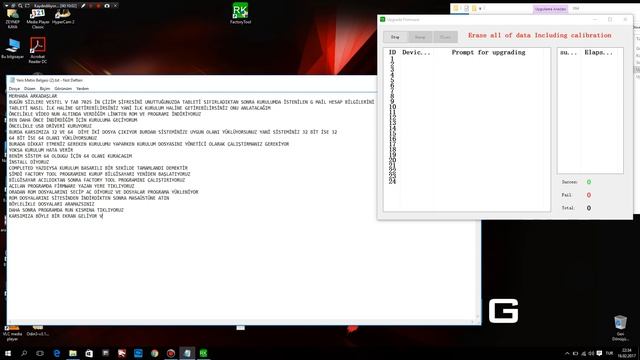Open the action center notification icon
Viewport: 640px width, 360px height.
point(599,353)
